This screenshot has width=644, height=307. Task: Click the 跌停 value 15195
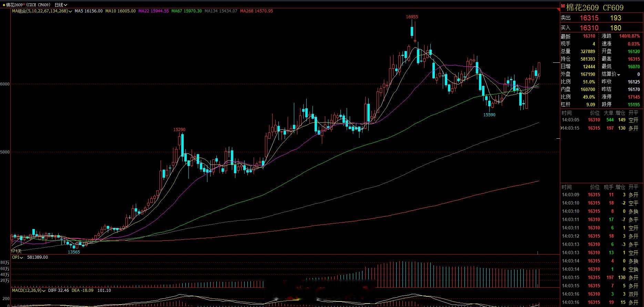[x=634, y=105]
